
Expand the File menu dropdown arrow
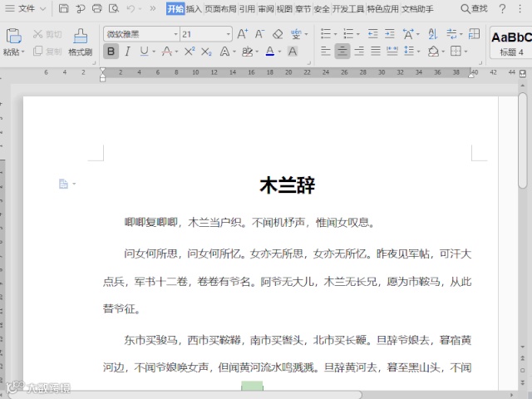click(42, 9)
